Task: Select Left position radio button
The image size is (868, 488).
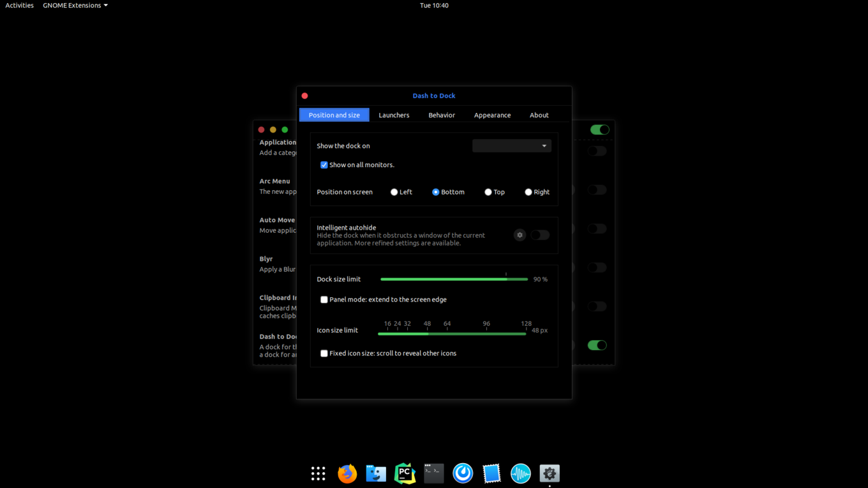Action: coord(394,192)
